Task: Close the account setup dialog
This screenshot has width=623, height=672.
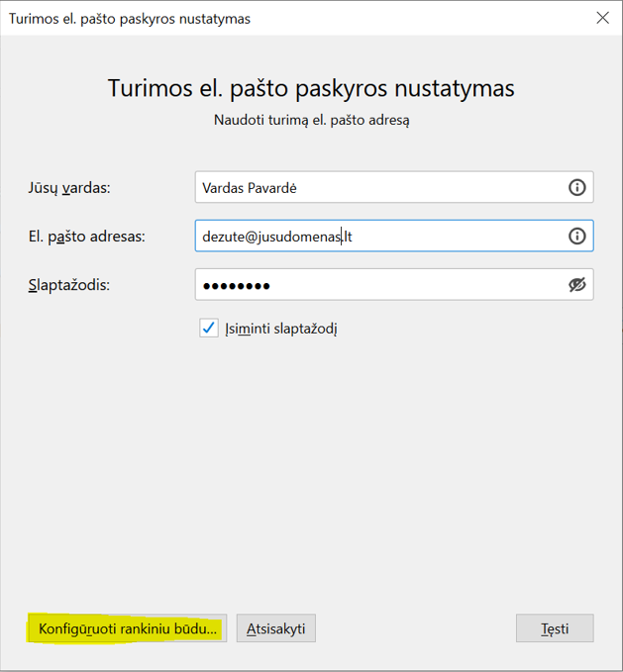Action: click(x=602, y=18)
